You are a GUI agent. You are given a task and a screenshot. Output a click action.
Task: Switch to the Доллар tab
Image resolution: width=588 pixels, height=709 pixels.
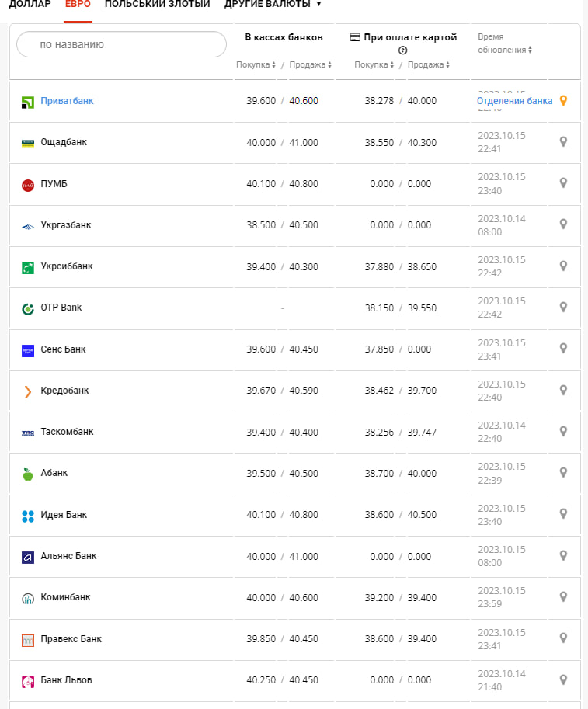[x=30, y=5]
